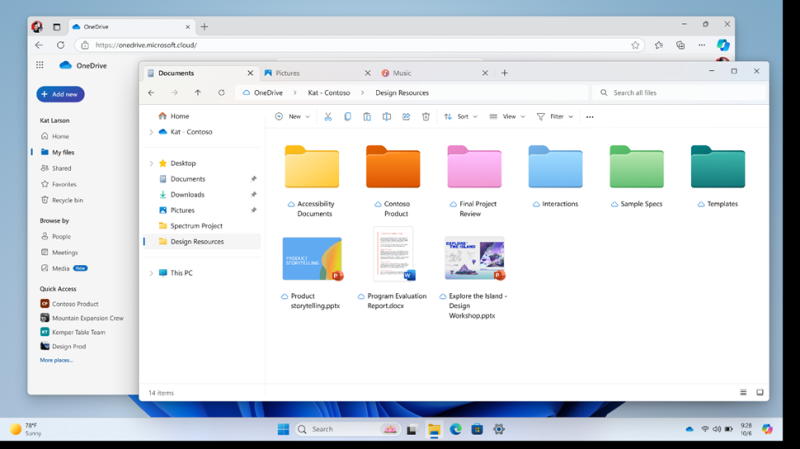The image size is (800, 449).
Task: Open Contoso Product under Quick Access
Action: click(x=69, y=304)
